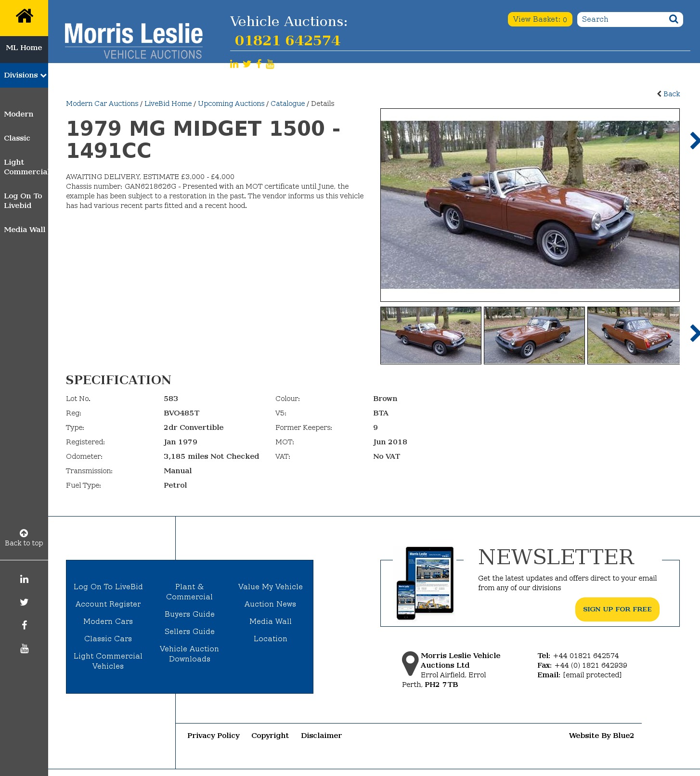Image resolution: width=700 pixels, height=776 pixels.
Task: Click the Morris Leslie Vehicle Auctions logo
Action: tap(134, 41)
